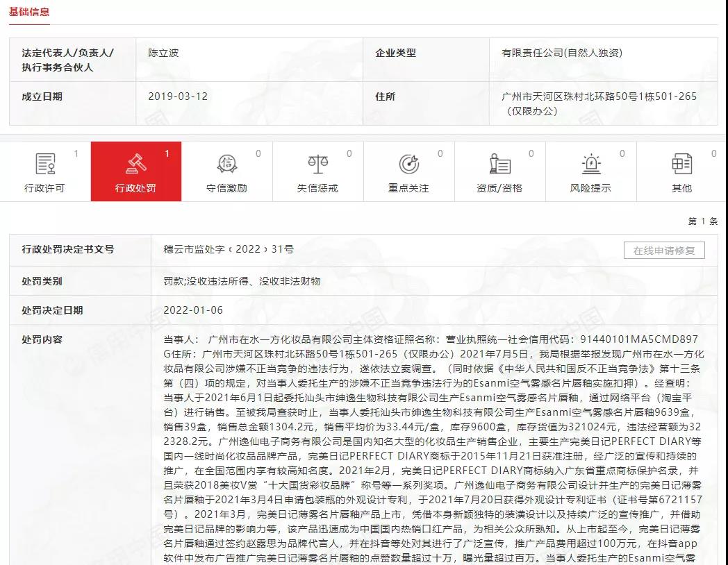Click the establishment date 2019-03-12
Viewport: 728px width, 565px height.
(178, 96)
